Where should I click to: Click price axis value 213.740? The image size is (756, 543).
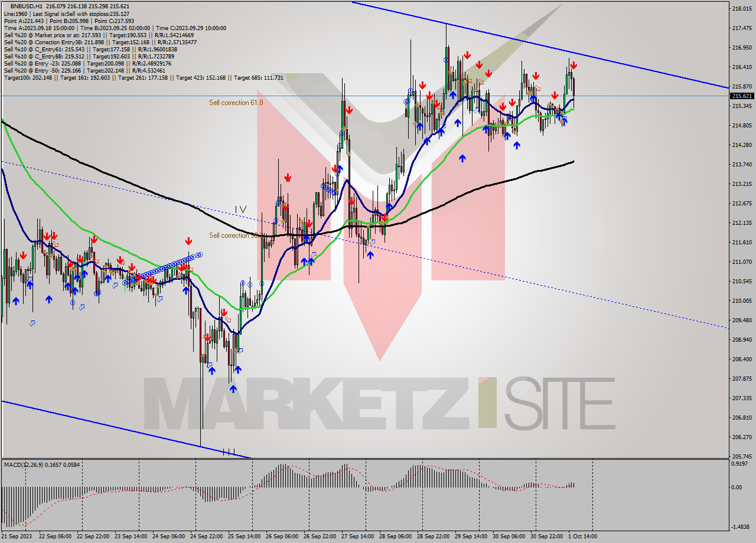(x=741, y=165)
